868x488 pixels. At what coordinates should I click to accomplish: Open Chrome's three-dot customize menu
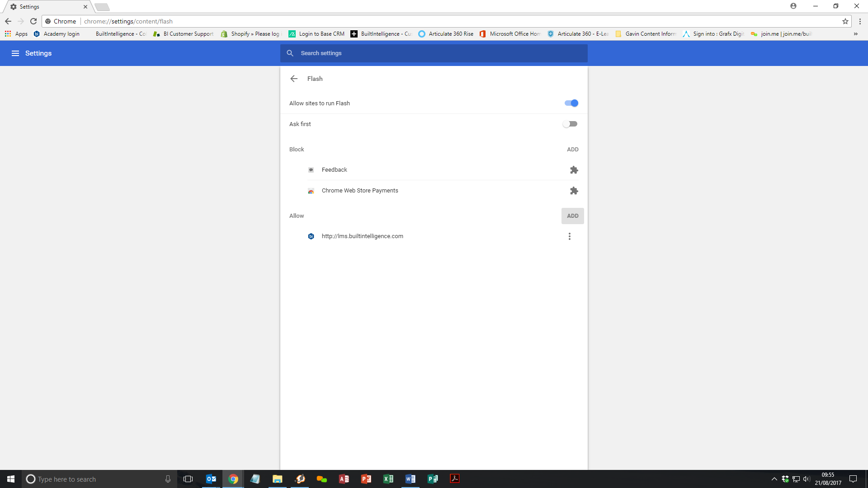(860, 21)
